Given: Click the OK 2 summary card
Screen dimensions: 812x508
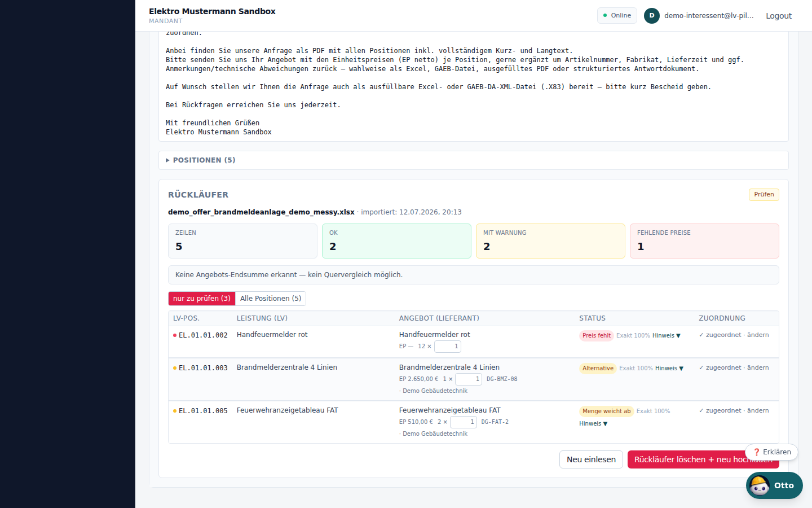Looking at the screenshot, I should coord(396,241).
